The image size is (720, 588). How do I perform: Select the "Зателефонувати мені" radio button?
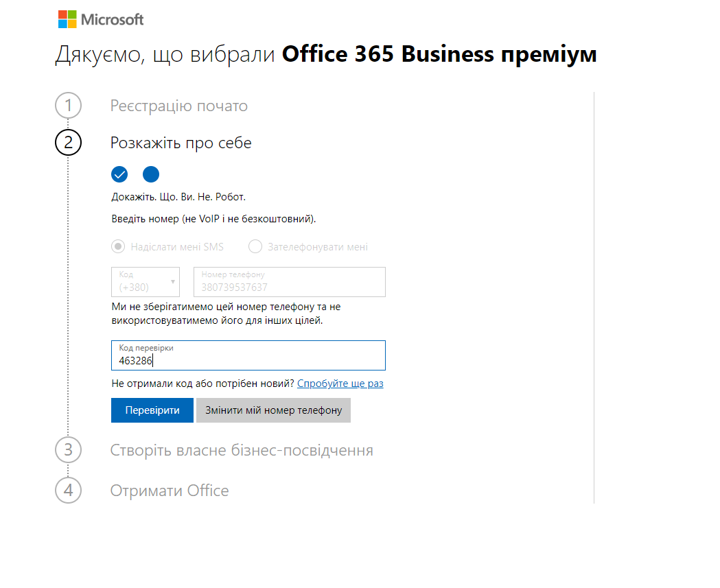pos(255,246)
